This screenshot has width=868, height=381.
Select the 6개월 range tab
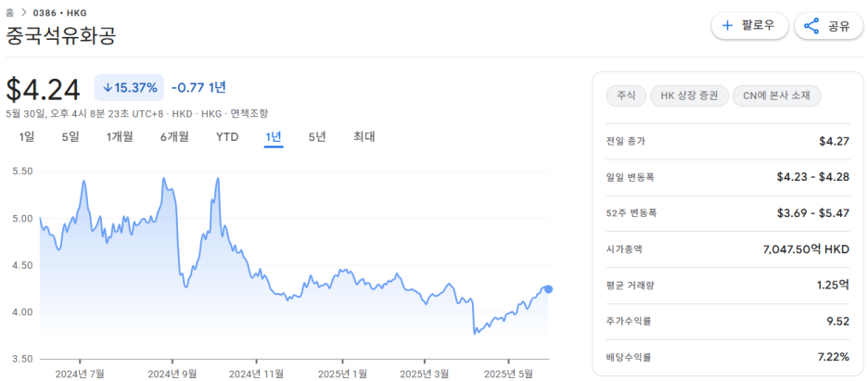(175, 136)
